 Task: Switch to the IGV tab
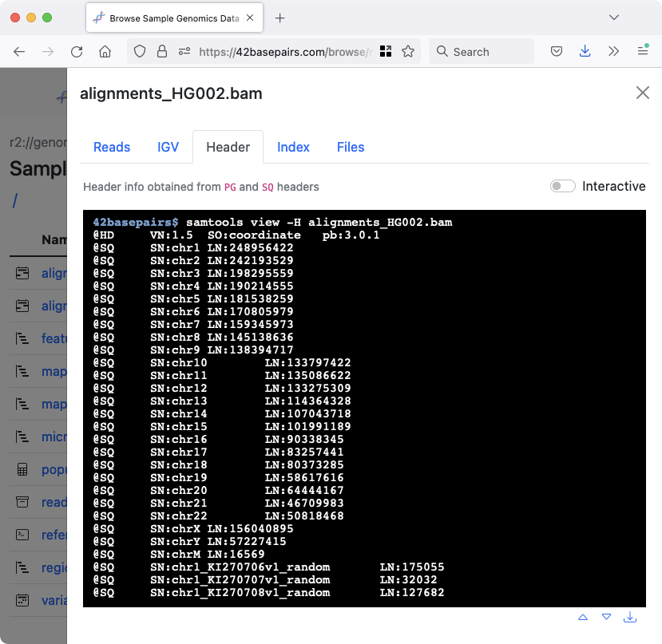[168, 147]
